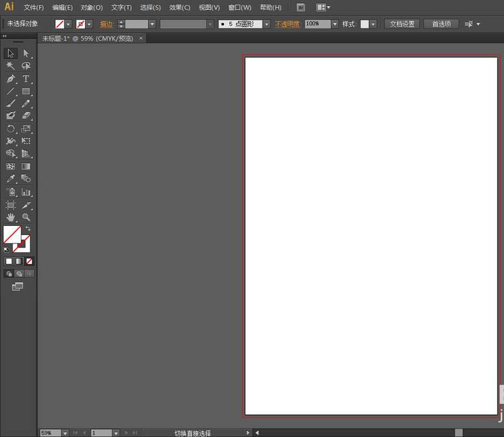Open workspace arrangement dropdown in menu bar
The height and width of the screenshot is (437, 504).
[x=323, y=7]
